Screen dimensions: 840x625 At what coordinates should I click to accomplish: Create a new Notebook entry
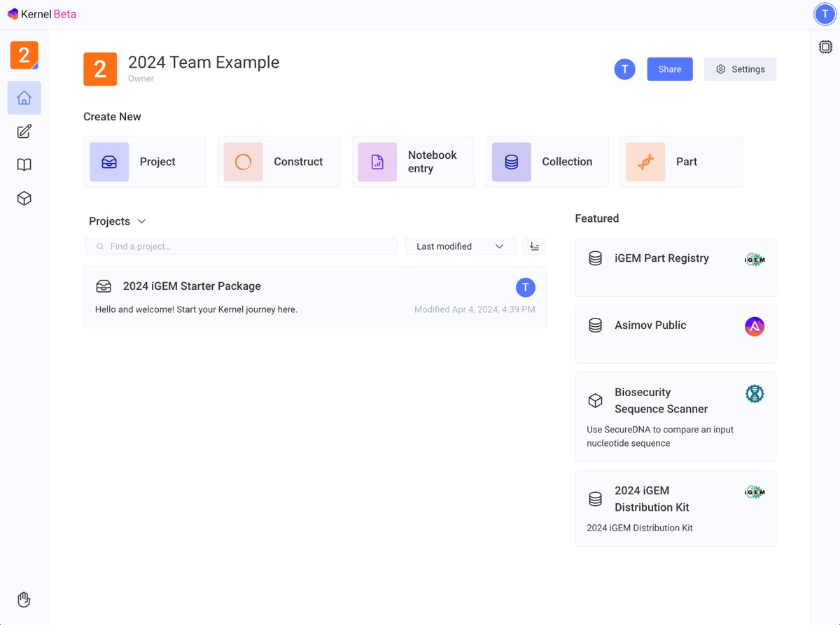coord(413,162)
